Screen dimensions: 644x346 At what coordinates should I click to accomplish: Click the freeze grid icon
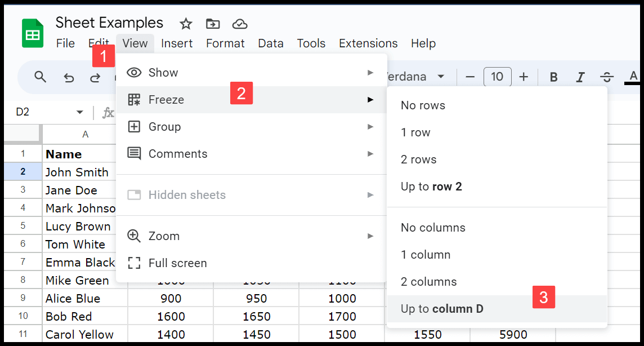(134, 100)
